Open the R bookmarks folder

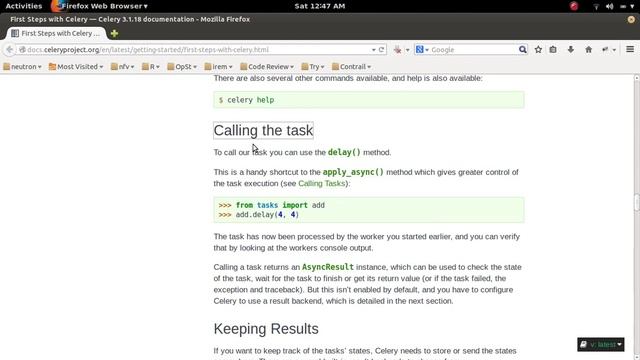tap(151, 67)
